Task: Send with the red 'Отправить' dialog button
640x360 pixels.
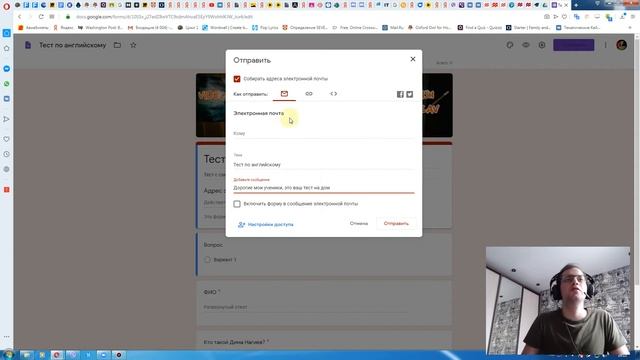Action: click(x=396, y=224)
